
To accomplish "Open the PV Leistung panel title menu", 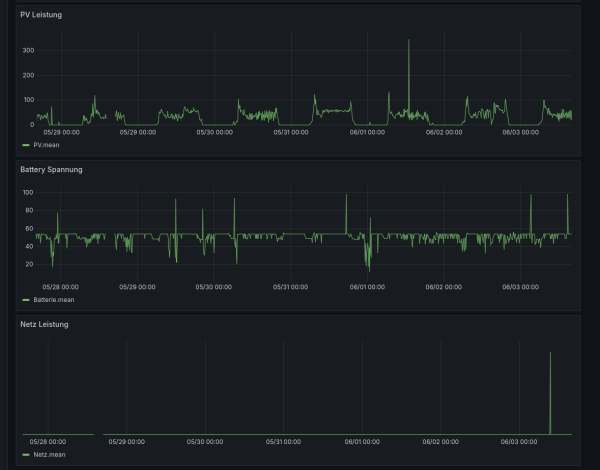I will pos(41,15).
